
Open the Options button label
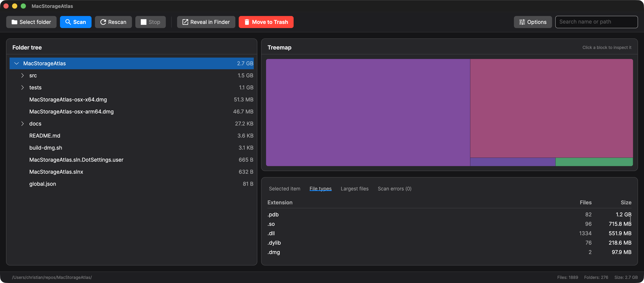point(537,22)
